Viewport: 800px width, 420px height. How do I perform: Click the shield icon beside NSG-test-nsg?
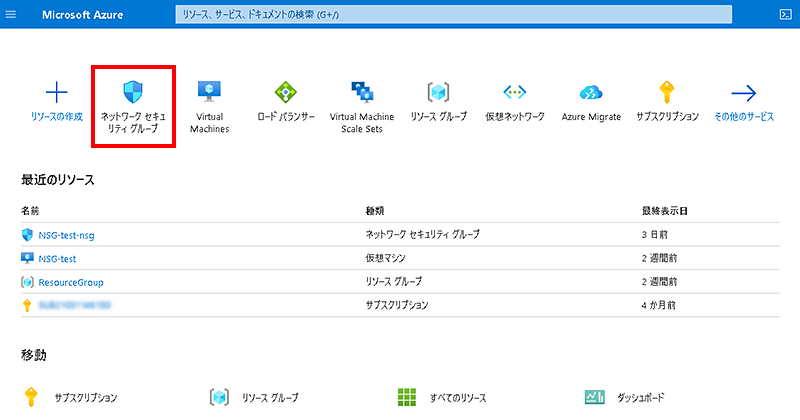[x=27, y=235]
